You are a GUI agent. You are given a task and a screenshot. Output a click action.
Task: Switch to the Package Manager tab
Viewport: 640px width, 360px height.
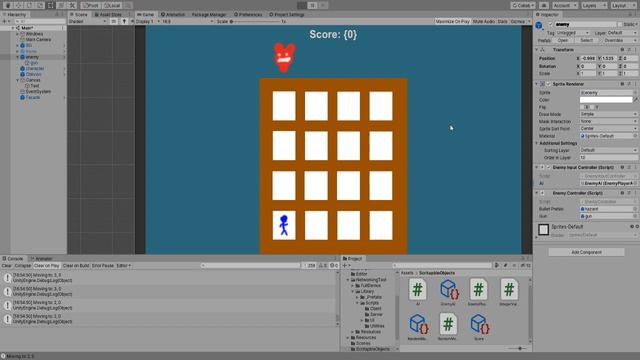pos(209,14)
